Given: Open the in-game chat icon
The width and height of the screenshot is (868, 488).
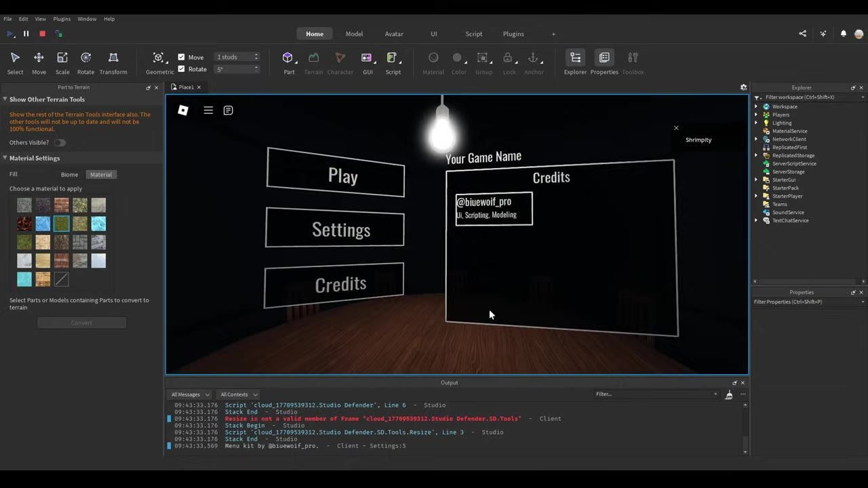Looking at the screenshot, I should [x=229, y=110].
